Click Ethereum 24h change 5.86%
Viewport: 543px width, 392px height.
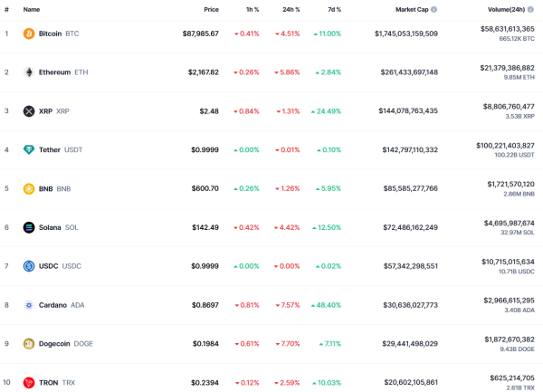coord(287,72)
